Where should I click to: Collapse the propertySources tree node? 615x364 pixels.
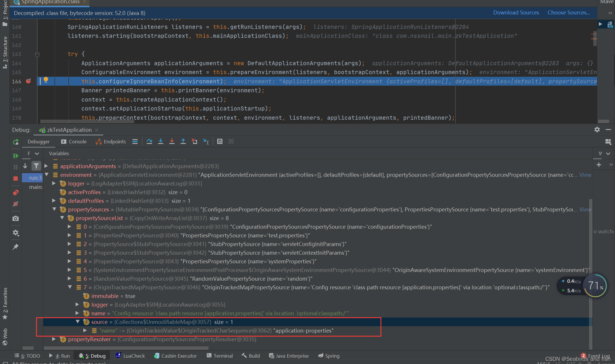(x=54, y=209)
